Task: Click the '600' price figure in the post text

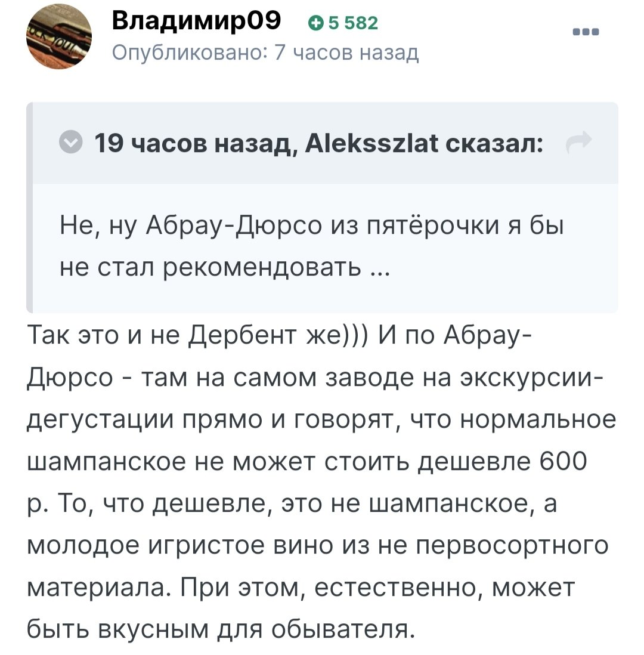Action: click(x=563, y=461)
